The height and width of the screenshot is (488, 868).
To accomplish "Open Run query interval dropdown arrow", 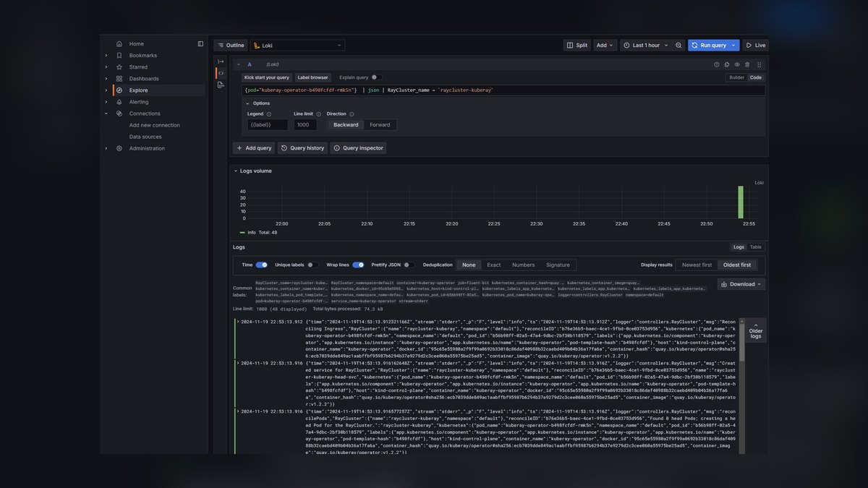I will (x=733, y=46).
